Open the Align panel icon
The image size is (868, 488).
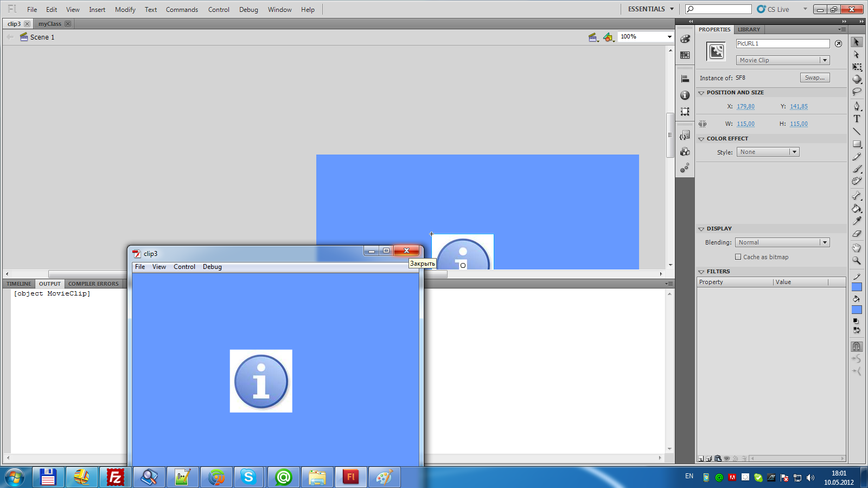685,79
